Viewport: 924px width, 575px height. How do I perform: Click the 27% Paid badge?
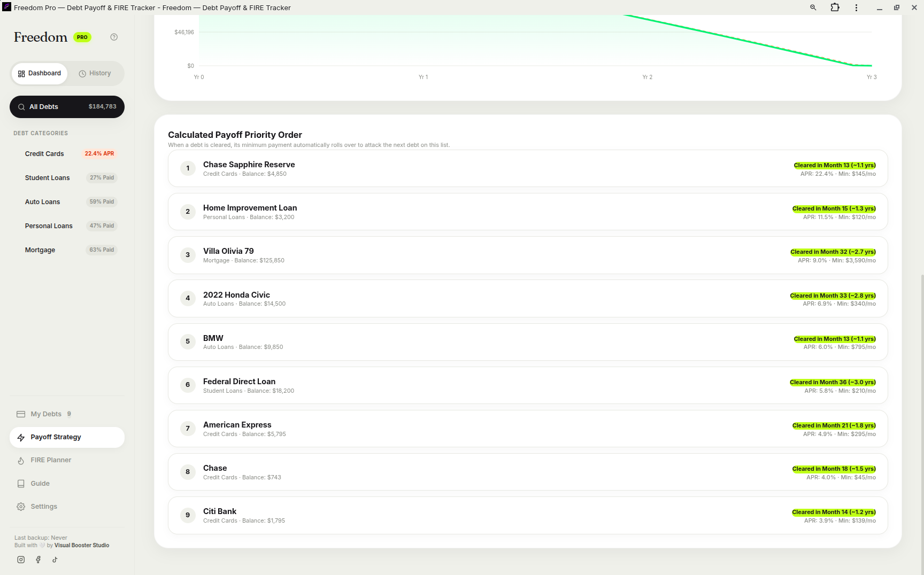pyautogui.click(x=102, y=178)
